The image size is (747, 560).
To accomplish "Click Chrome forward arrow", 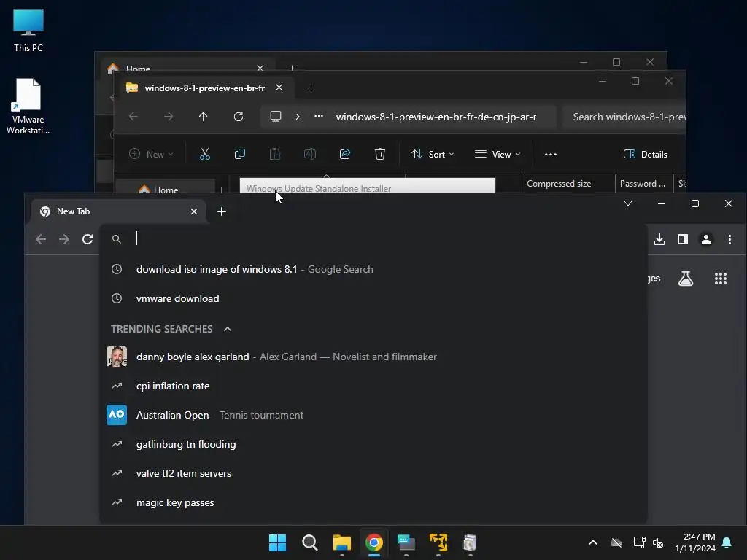I will click(x=64, y=239).
